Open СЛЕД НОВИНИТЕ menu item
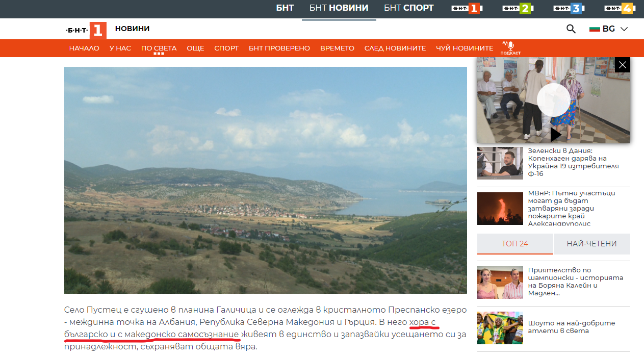 (x=395, y=48)
